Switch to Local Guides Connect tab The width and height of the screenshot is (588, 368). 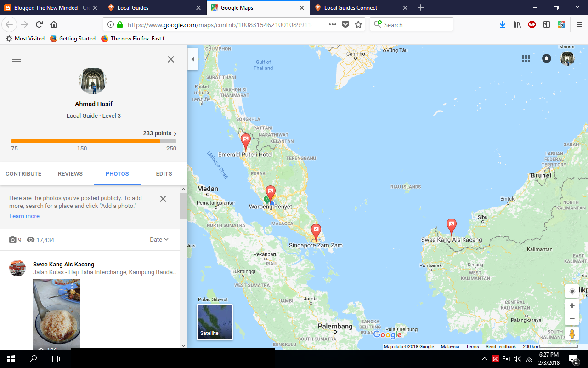tap(361, 8)
